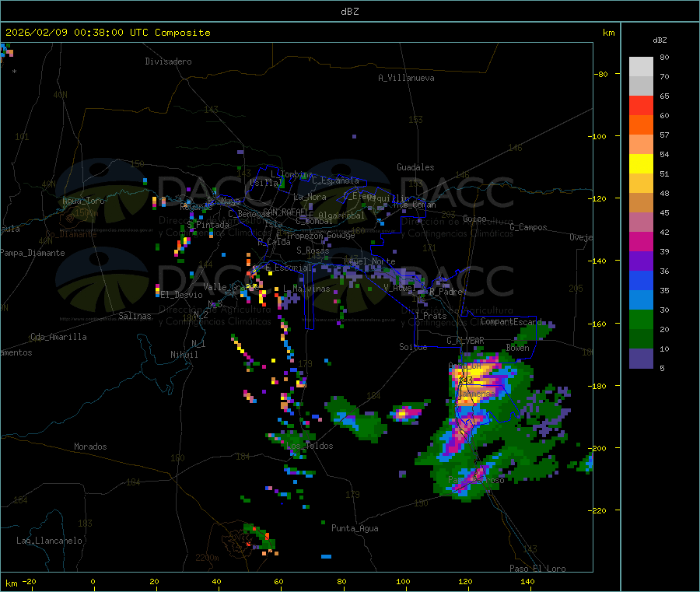Click the Morados map label
The height and width of the screenshot is (592, 700).
pyautogui.click(x=90, y=447)
